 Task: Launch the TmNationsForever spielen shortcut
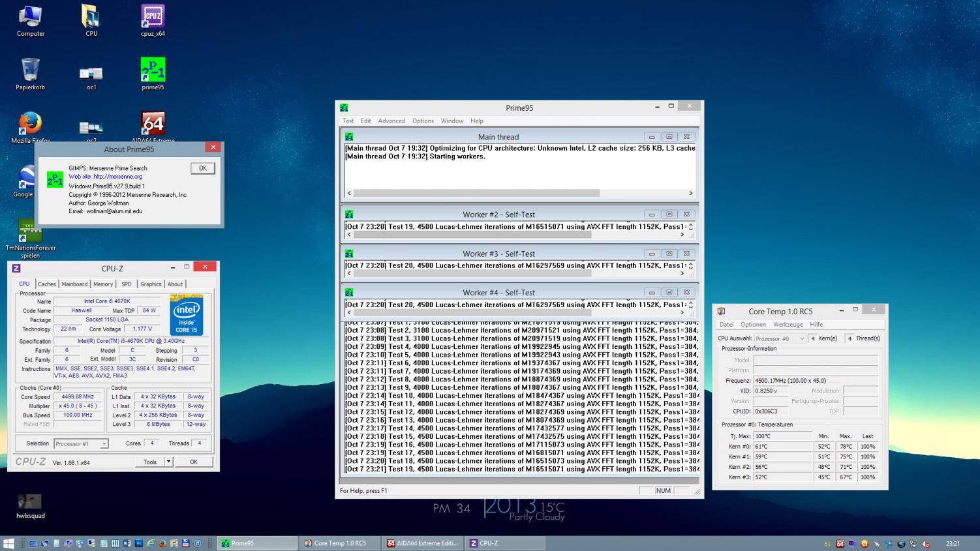click(x=31, y=238)
